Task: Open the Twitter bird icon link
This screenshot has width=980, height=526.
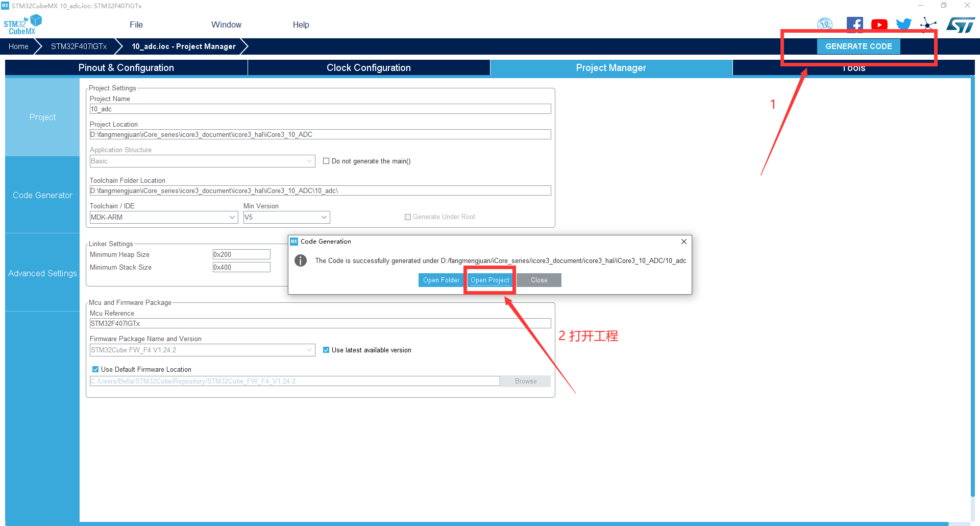Action: (903, 25)
